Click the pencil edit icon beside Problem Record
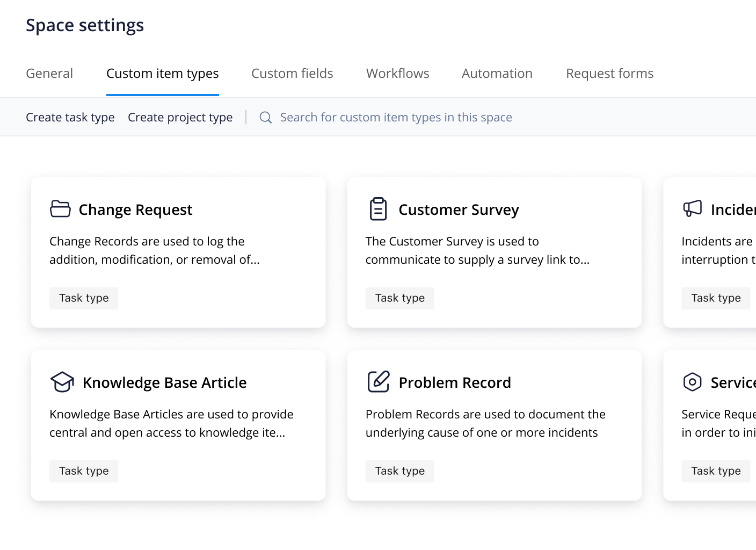Image resolution: width=756 pixels, height=550 pixels. coord(378,382)
